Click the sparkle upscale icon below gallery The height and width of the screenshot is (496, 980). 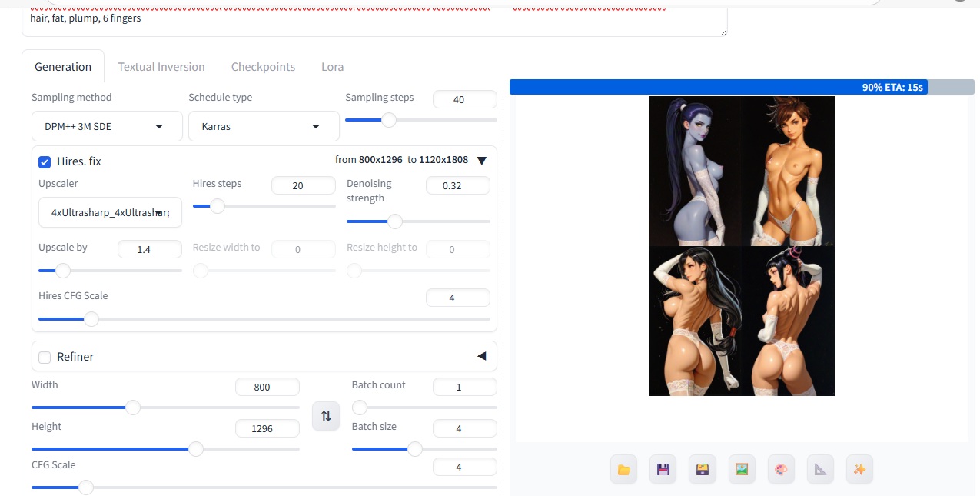(x=859, y=469)
